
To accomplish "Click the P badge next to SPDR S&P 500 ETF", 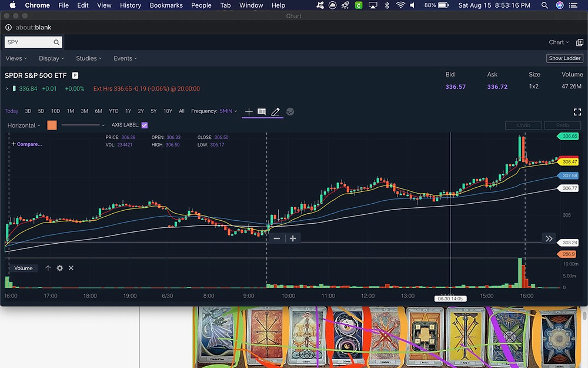I will click(75, 75).
